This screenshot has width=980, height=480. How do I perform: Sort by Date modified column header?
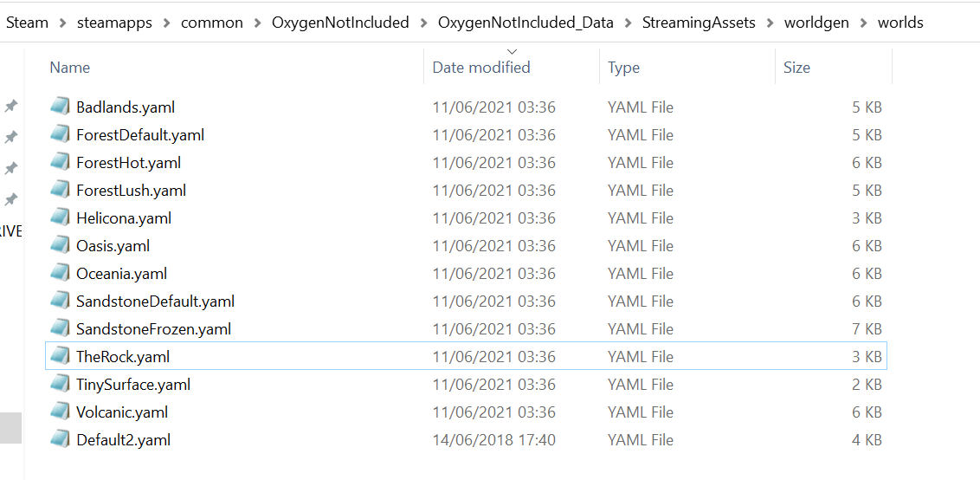[x=481, y=67]
